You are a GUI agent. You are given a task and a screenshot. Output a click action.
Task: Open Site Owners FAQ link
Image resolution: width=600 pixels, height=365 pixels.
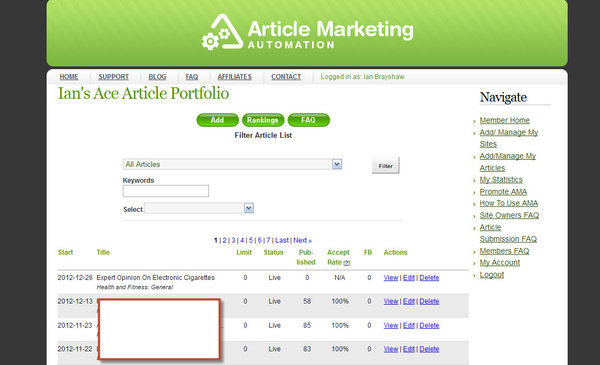click(x=509, y=215)
